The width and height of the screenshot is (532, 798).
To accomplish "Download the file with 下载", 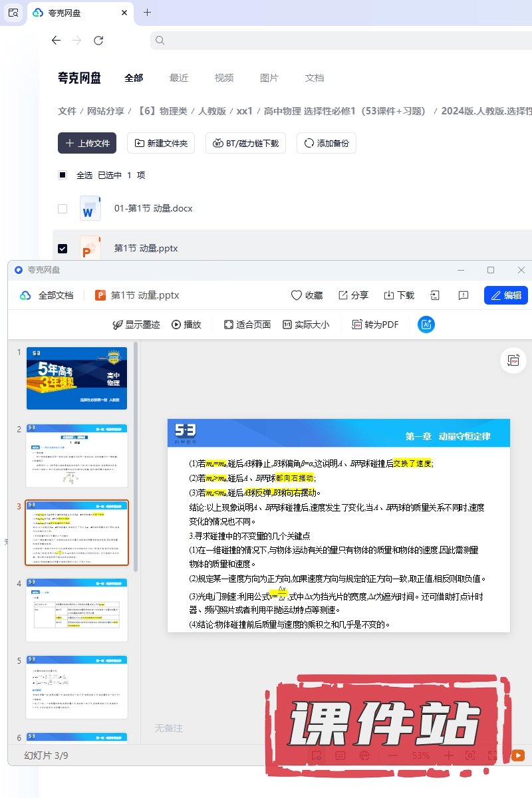I will coord(399,295).
